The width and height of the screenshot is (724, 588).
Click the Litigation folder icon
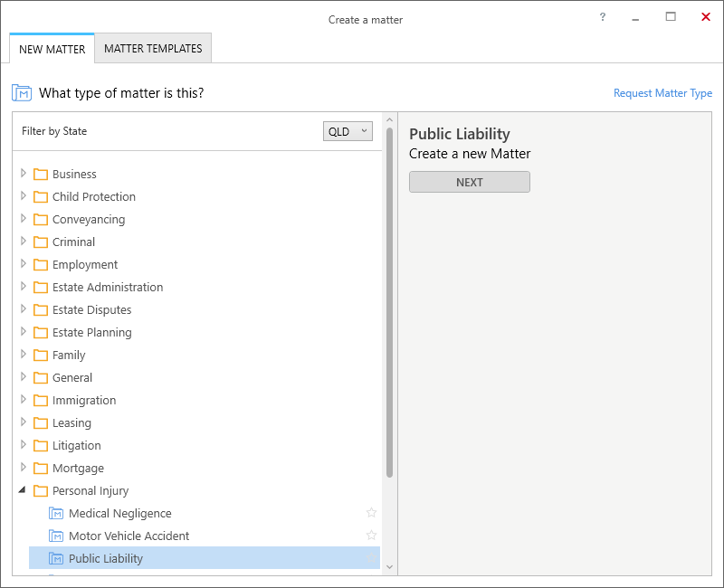(41, 445)
